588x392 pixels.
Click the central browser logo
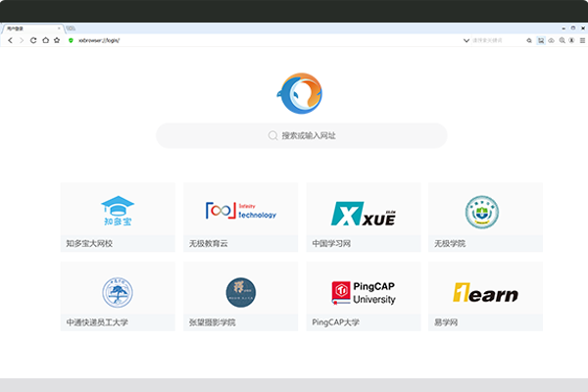[x=300, y=93]
